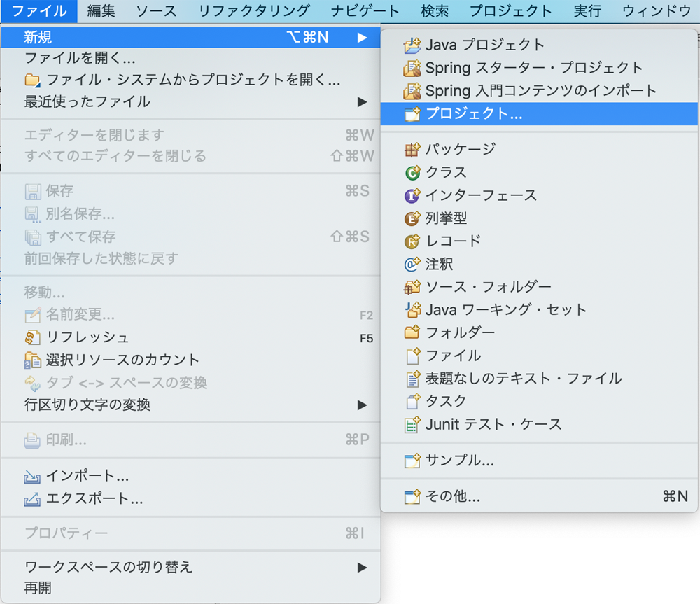Choose 再開 at the menu bottom
Image resolution: width=700 pixels, height=604 pixels.
click(x=190, y=588)
